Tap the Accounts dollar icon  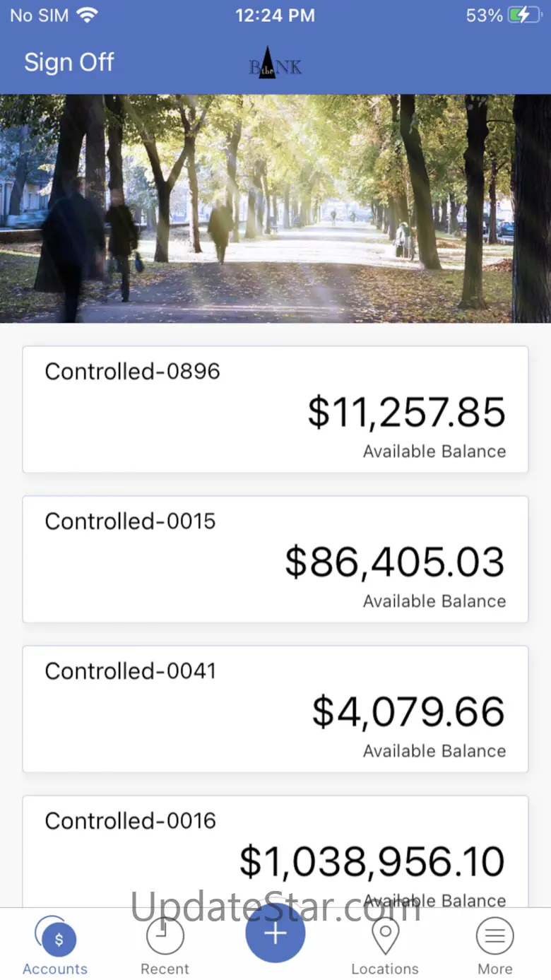pyautogui.click(x=59, y=938)
